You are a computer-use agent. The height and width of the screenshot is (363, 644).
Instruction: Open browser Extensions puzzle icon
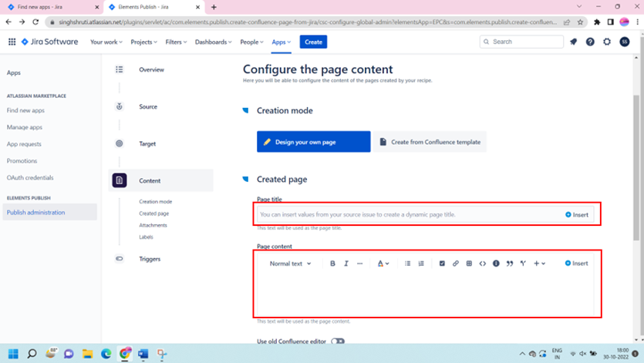coord(597,22)
